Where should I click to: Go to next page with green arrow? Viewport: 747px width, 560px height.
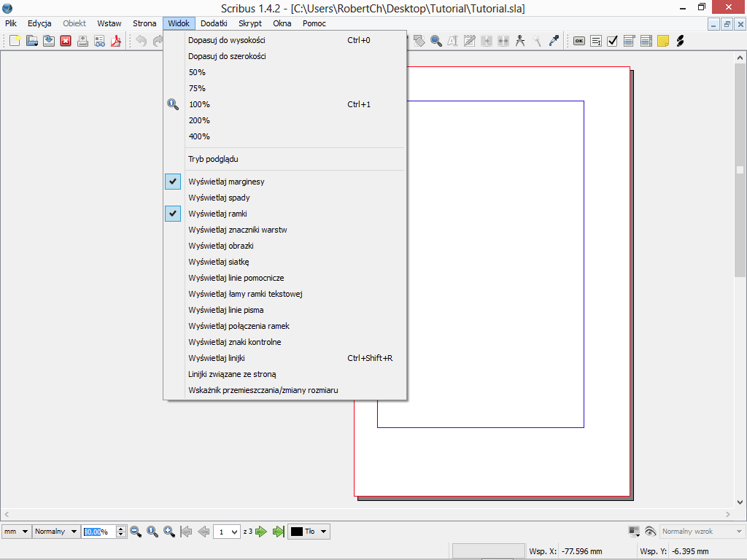260,532
